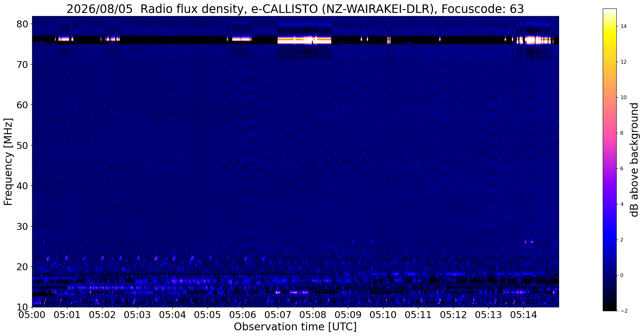The height and width of the screenshot is (336, 644).
Task: Click the 70 MHz frequency tick label
Action: click(23, 65)
